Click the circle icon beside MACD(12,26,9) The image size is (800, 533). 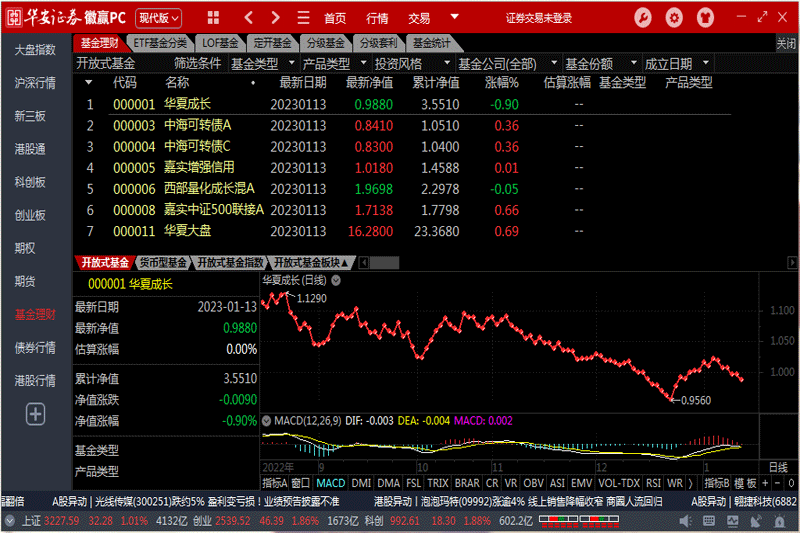pos(266,421)
